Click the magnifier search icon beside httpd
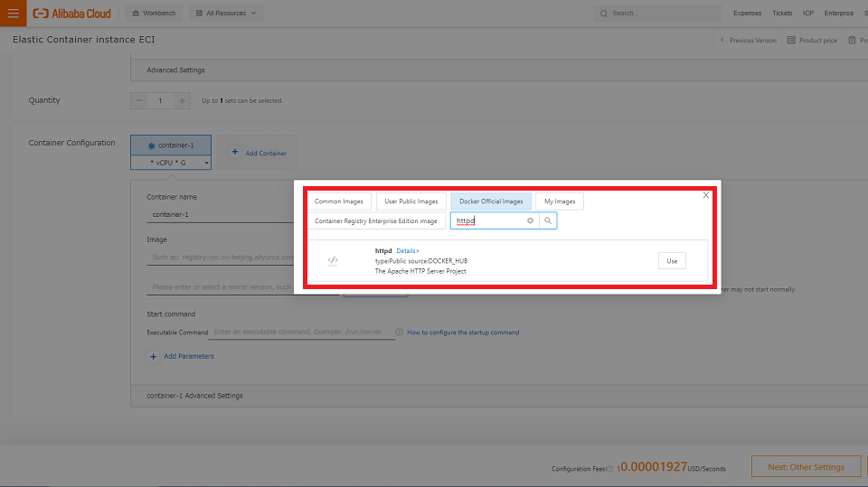868x487 pixels. pyautogui.click(x=548, y=220)
